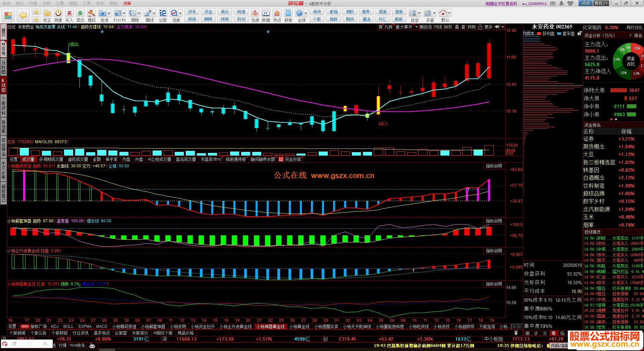Expand the 多窗 dropdown arrow

tap(434, 13)
